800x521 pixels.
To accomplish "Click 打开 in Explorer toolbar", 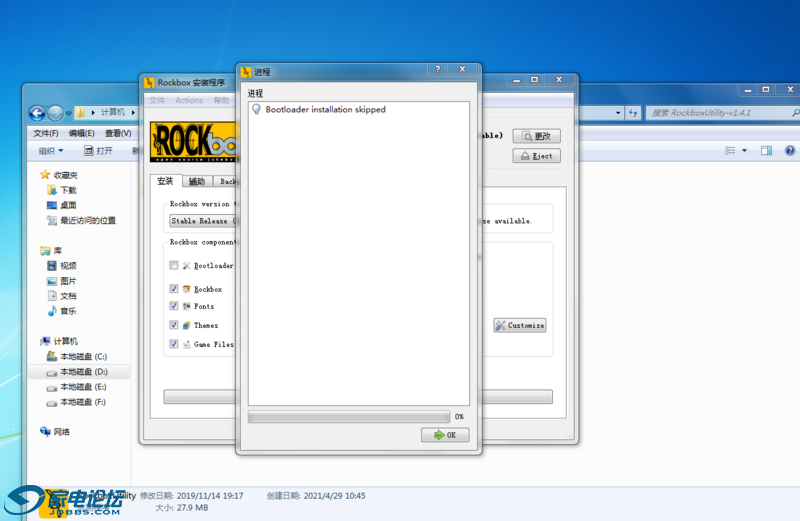I will [98, 151].
